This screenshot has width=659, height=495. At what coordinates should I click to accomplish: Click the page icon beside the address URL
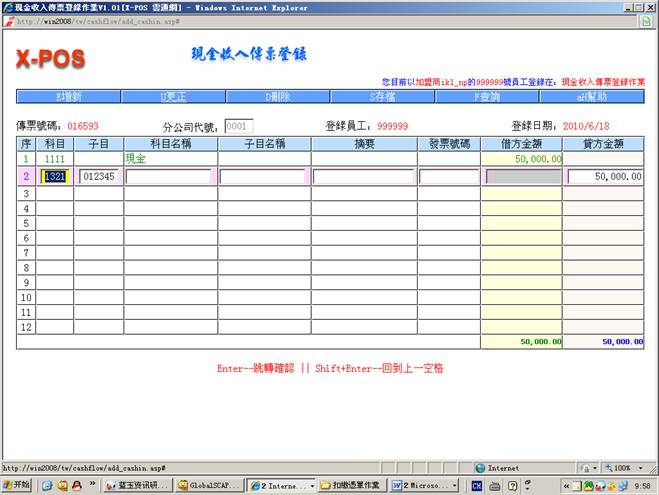[8, 20]
